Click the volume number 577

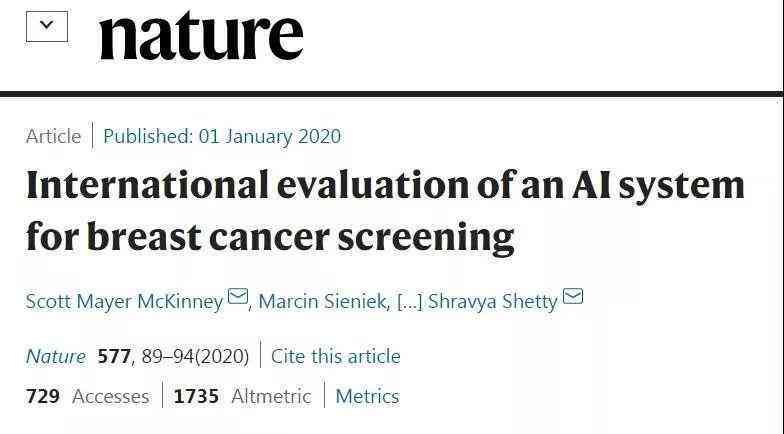point(114,356)
